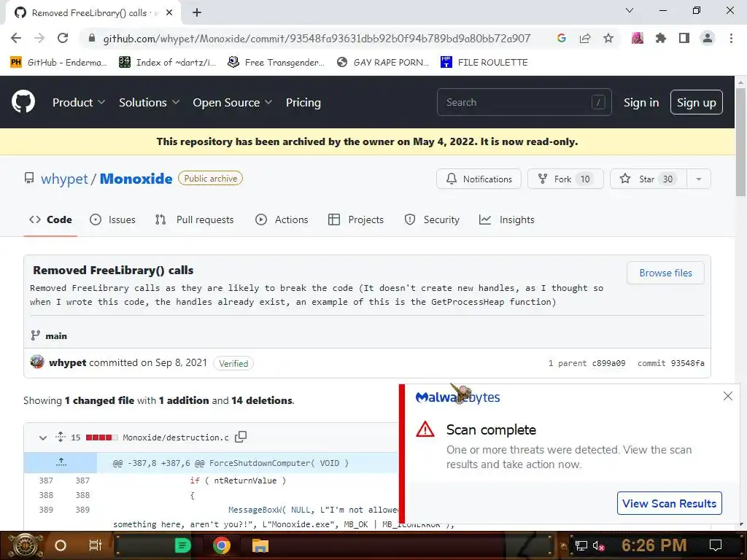
Task: Open the Index of ~dartz bookmark
Action: point(168,63)
